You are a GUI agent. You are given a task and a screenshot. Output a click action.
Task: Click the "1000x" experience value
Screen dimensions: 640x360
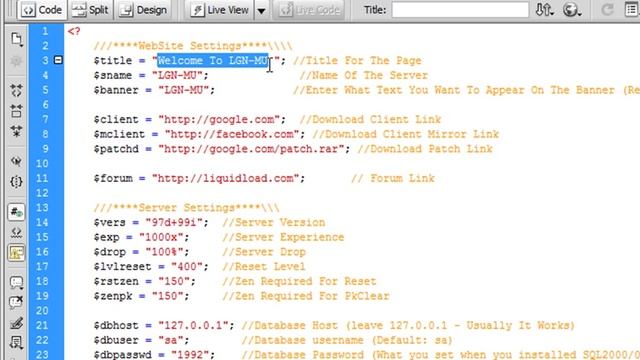(161, 237)
